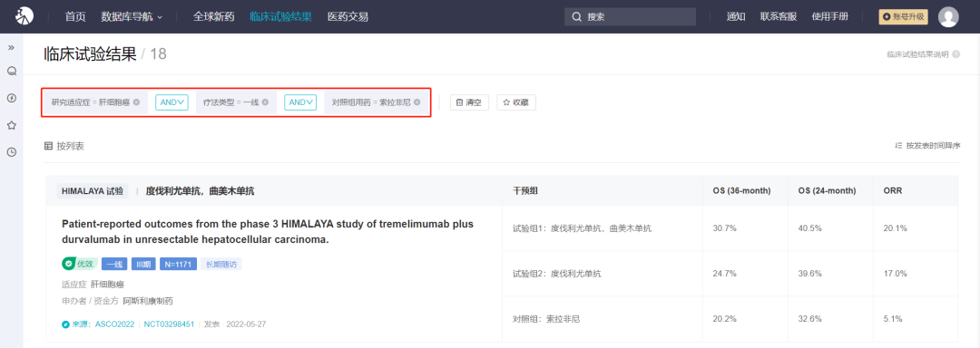Open second AND operator dropdown

(300, 102)
